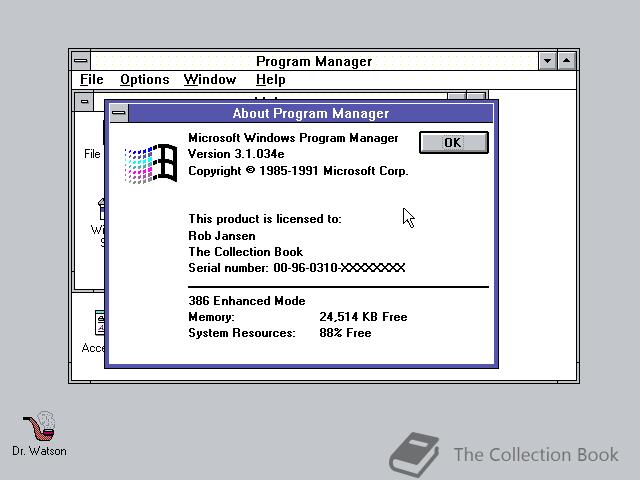The height and width of the screenshot is (480, 640).
Task: Click the 'Copyright © 1985-1991 Microsoft Corp.' line
Action: (298, 171)
